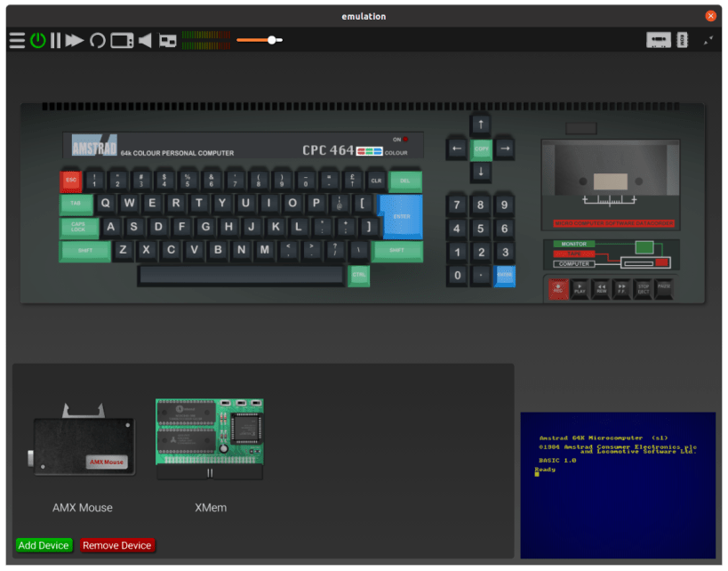Close the emulation window
Viewport: 728px width, 571px height.
(710, 16)
